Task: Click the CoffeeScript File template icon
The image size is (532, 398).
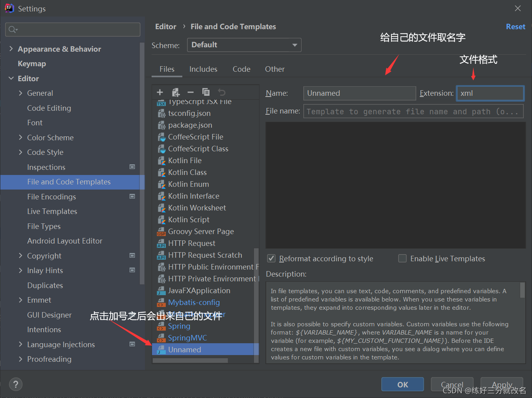Action: pyautogui.click(x=161, y=137)
